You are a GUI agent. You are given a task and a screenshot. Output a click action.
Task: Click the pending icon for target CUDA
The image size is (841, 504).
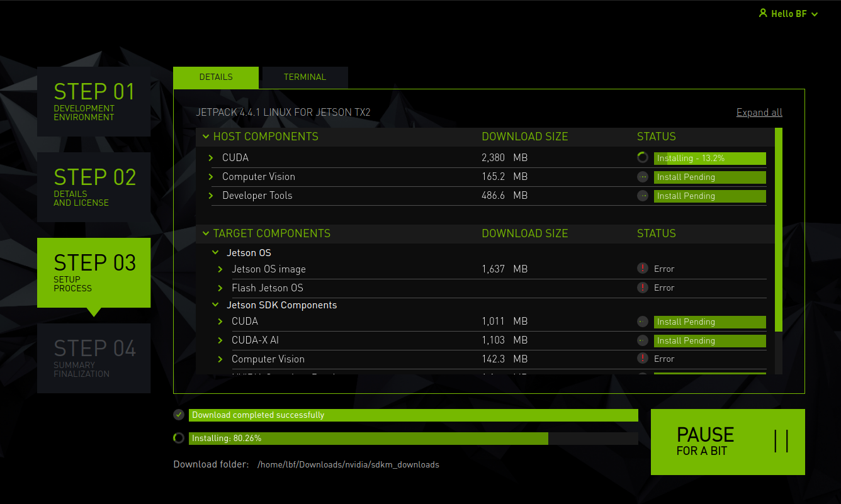click(x=642, y=322)
